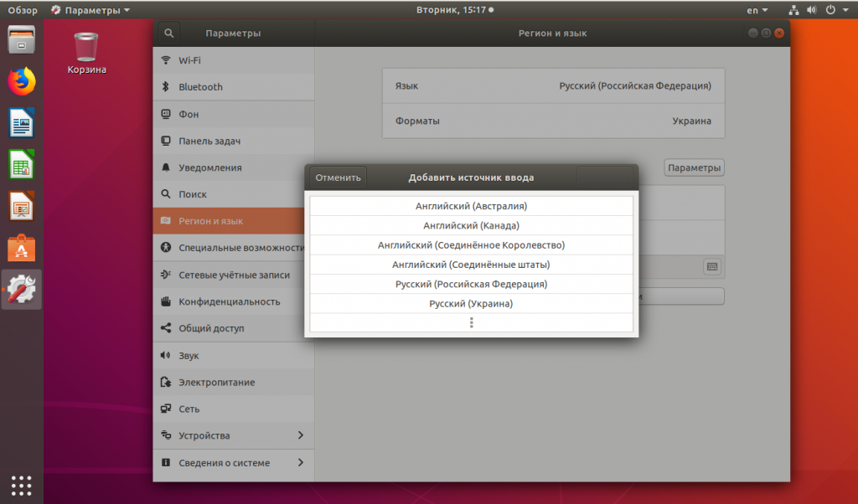The image size is (858, 504).
Task: Click Bluetooth label in settings sidebar
Action: point(200,87)
